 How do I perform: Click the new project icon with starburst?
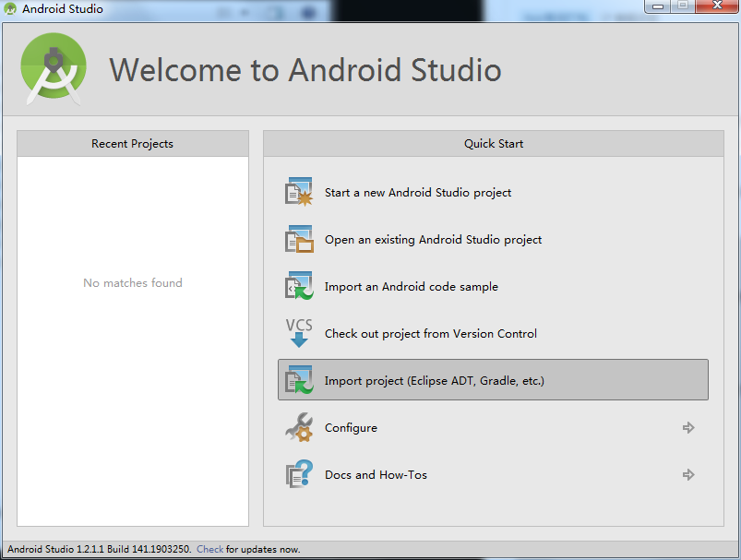point(299,192)
